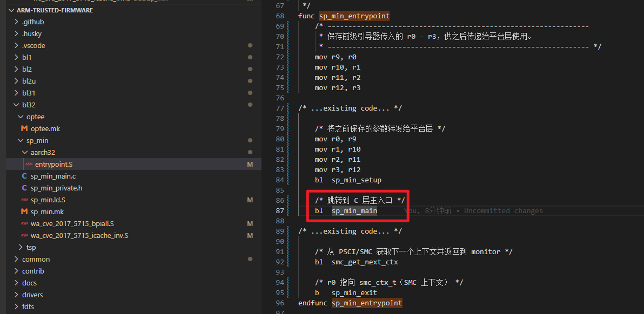Click sp_min_entrypoint after func on line 68

(x=354, y=16)
